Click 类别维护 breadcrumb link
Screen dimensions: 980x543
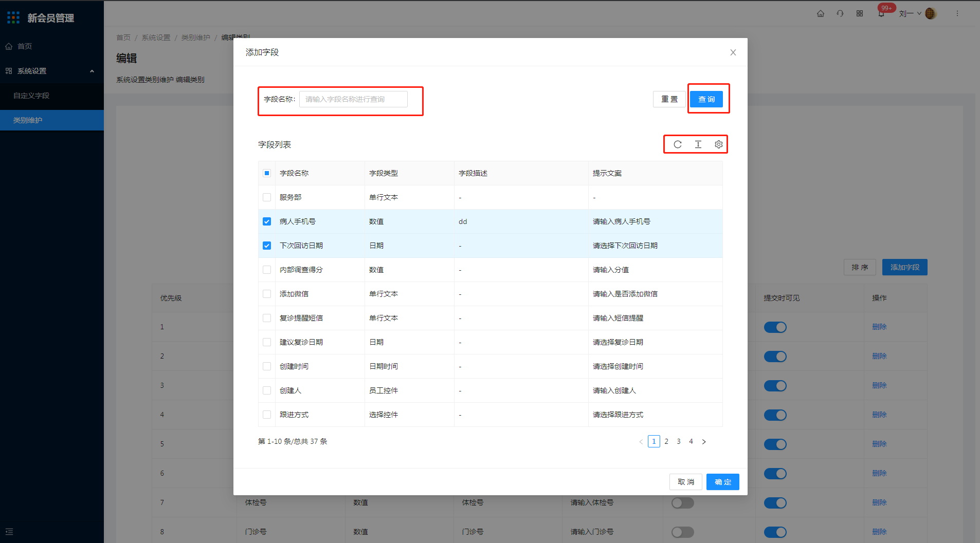[x=196, y=38]
